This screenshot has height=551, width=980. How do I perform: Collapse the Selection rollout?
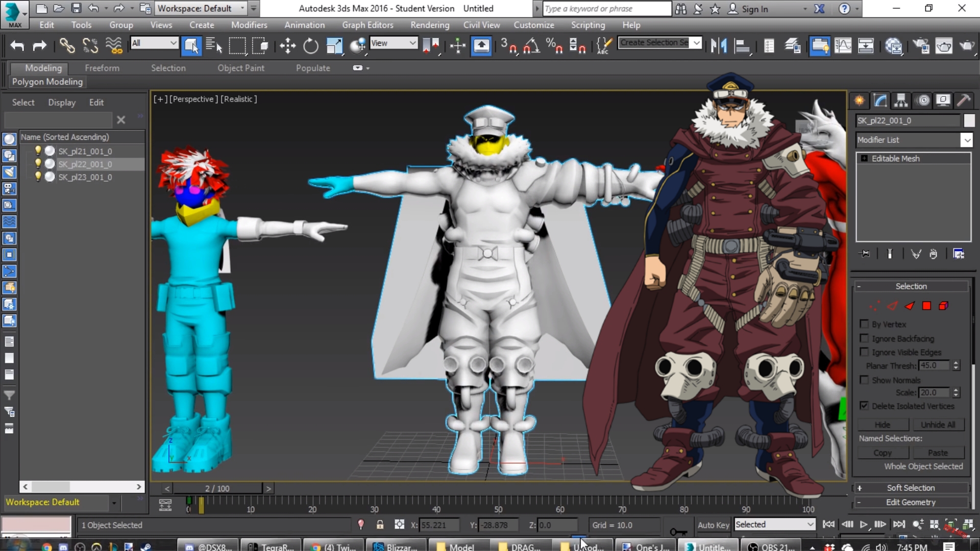click(x=911, y=286)
